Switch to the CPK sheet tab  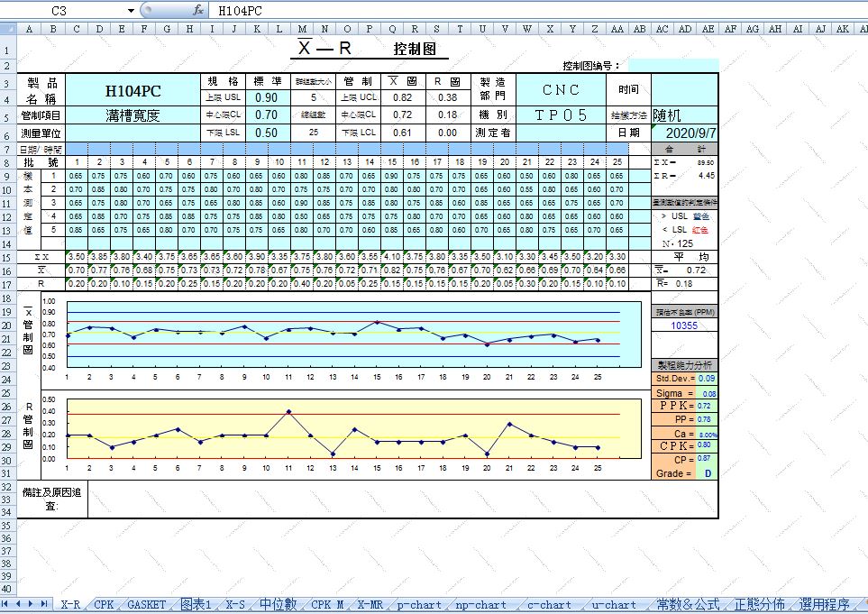coord(103,606)
